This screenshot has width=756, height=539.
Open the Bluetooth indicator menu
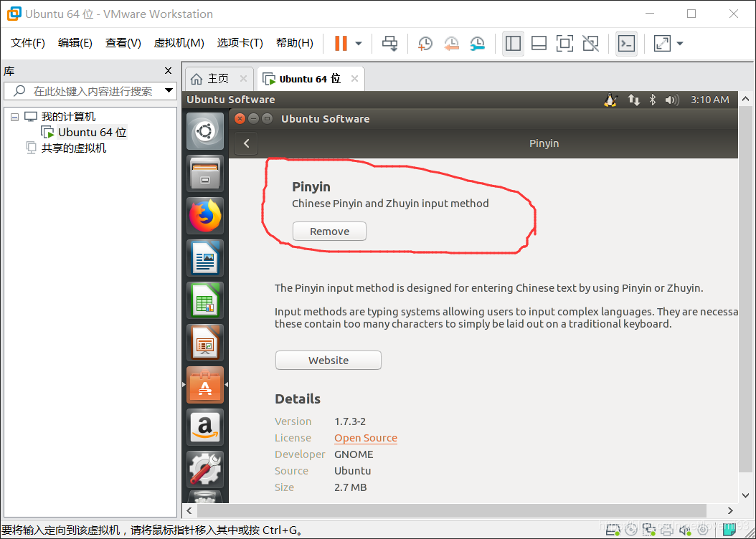[x=652, y=100]
